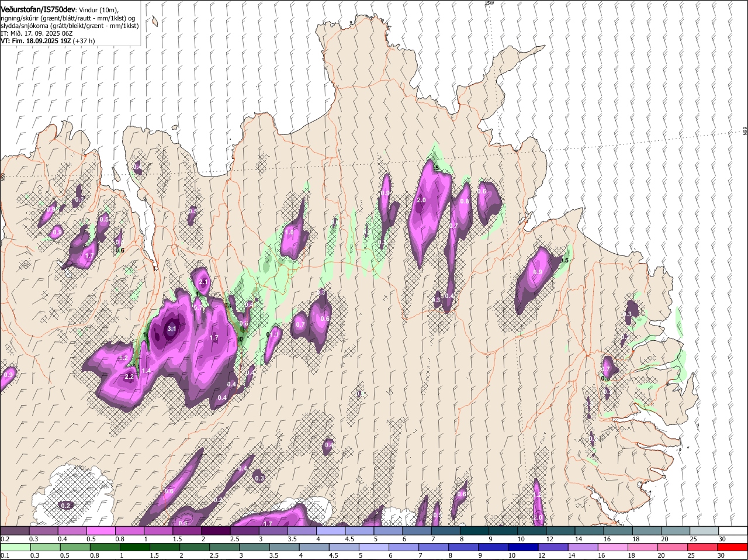Pick the red bottom-row swatch after 30
The height and width of the screenshot is (560, 748).
pos(732,547)
